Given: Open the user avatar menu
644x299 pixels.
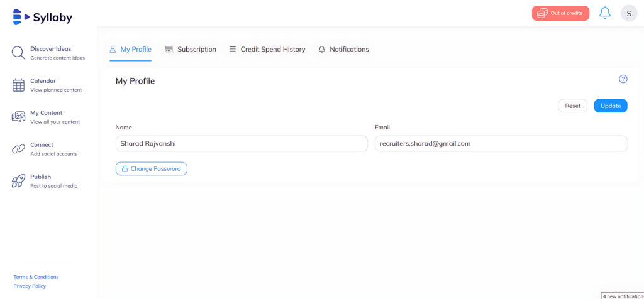Looking at the screenshot, I should click(x=628, y=13).
